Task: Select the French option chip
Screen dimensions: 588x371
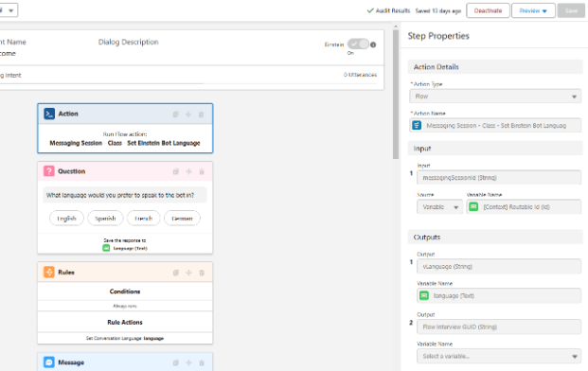Action: coord(144,218)
